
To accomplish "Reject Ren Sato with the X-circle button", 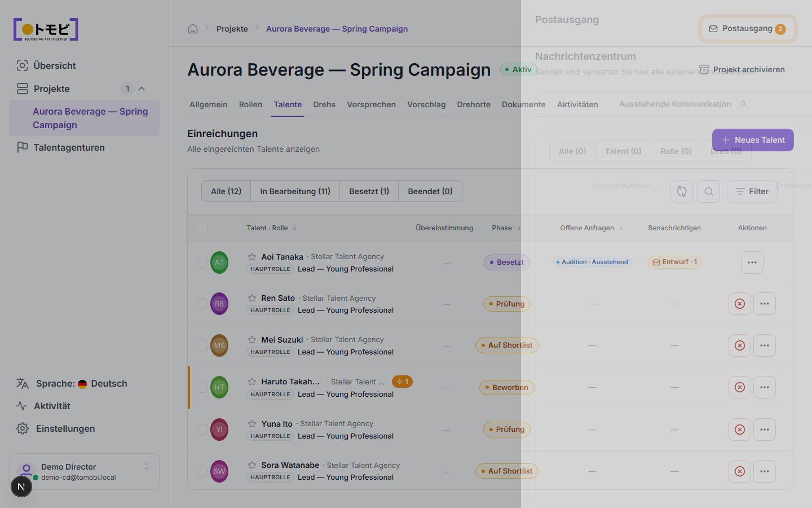I will click(x=740, y=304).
